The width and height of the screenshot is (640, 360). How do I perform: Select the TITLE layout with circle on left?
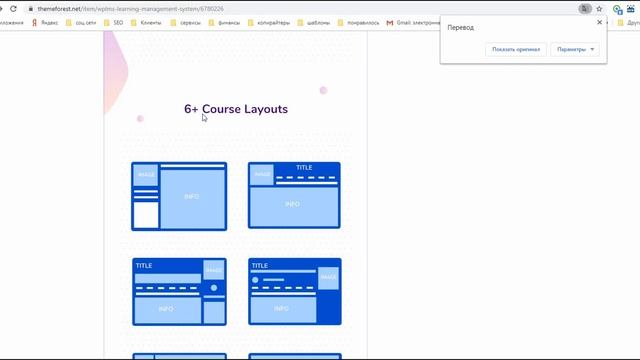[295, 291]
